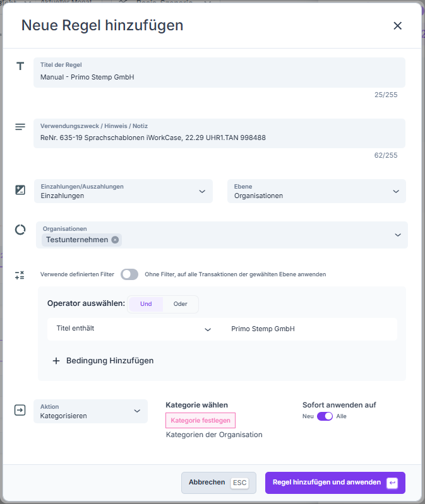Toggle Sofort anwenden Neu/Alle switch
Viewport: 425px width, 504px height.
(x=325, y=416)
